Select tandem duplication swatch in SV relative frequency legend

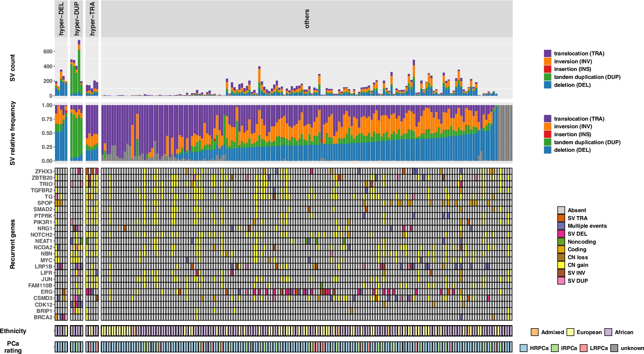(548, 142)
